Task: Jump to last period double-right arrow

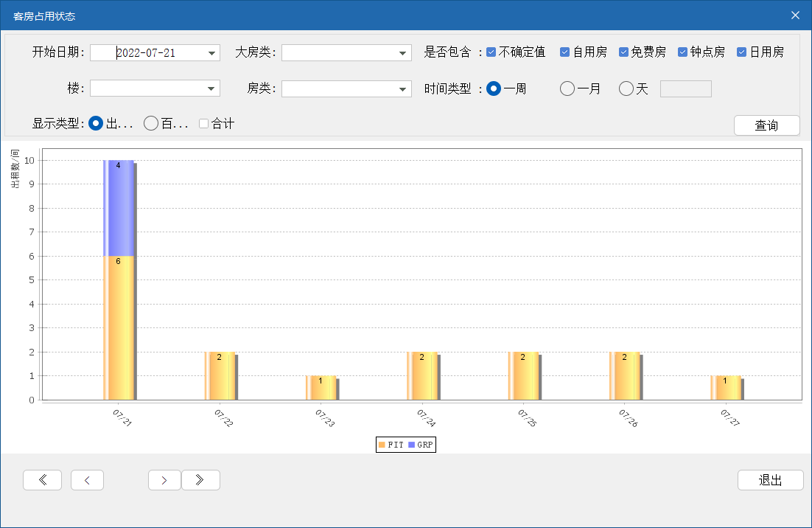Action: coord(200,480)
